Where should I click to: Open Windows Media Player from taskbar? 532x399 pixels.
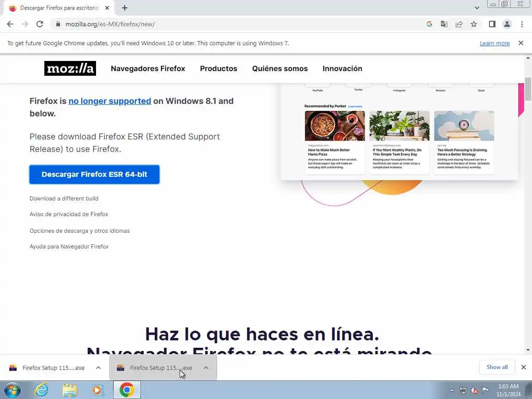pyautogui.click(x=98, y=390)
